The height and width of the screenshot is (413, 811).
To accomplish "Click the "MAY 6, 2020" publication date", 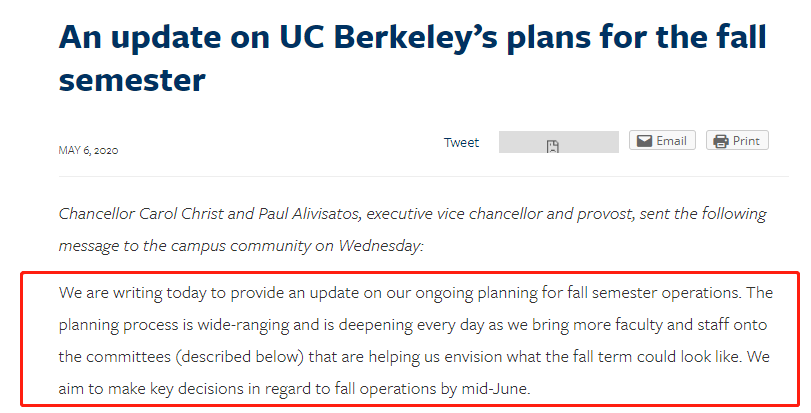I will click(88, 150).
